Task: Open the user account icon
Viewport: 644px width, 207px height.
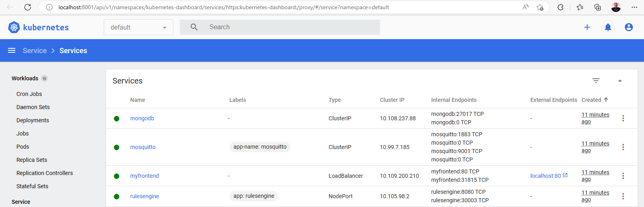Action: [629, 27]
